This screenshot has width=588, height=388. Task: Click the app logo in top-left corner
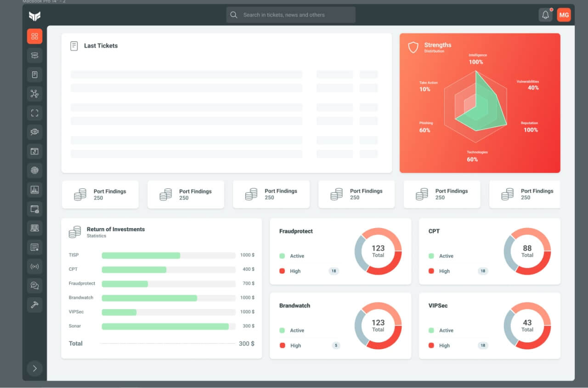click(x=34, y=16)
